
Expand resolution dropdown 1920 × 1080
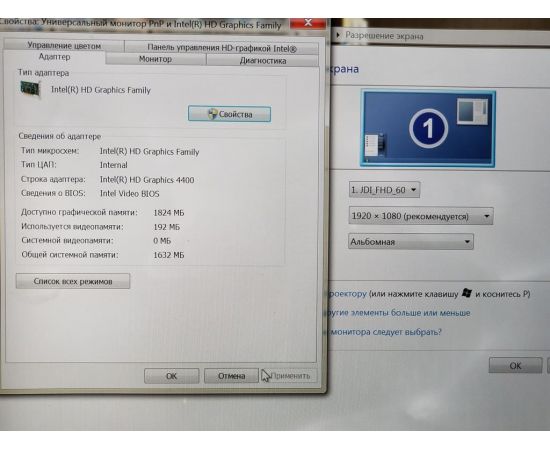[x=421, y=216]
